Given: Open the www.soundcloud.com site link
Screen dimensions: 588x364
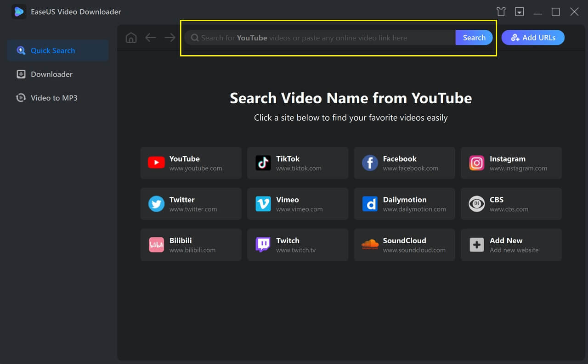Looking at the screenshot, I should [x=414, y=250].
